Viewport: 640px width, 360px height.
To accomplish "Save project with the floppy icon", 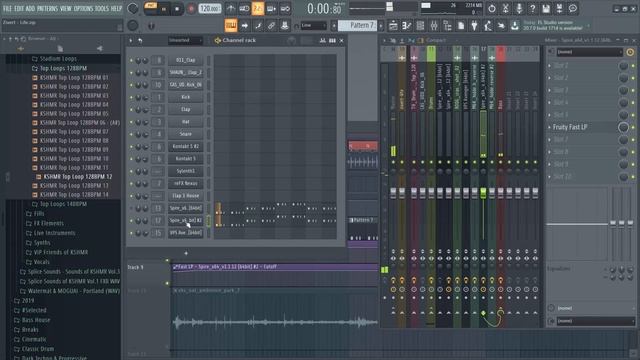I will 546,9.
